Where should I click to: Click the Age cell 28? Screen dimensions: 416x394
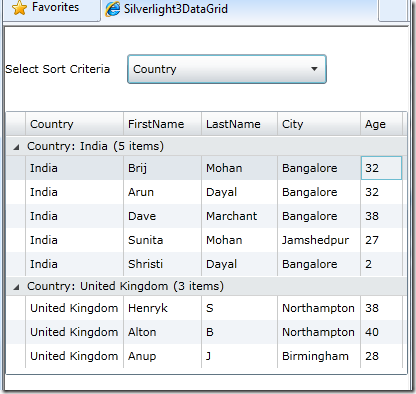(x=381, y=356)
